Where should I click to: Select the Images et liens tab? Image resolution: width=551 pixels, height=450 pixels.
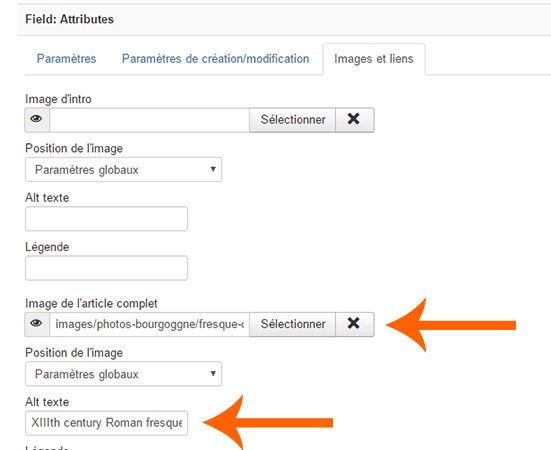tap(374, 59)
